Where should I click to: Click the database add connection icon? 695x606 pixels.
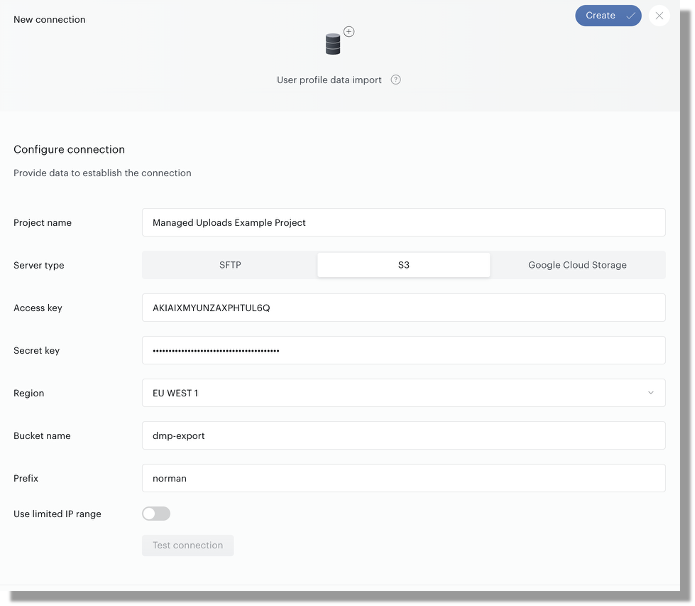(339, 41)
